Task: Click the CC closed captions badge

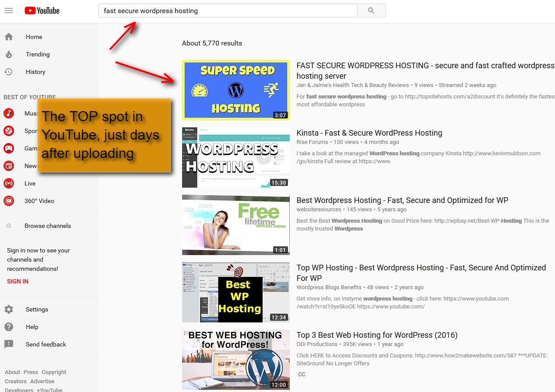Action: click(x=302, y=374)
